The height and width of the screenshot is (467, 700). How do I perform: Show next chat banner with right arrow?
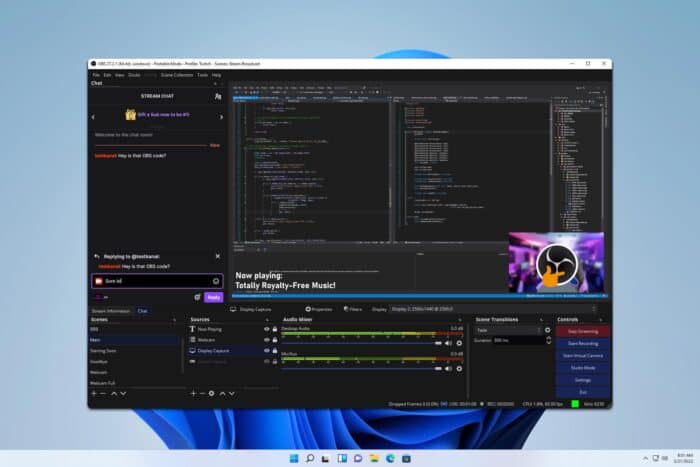pos(221,117)
